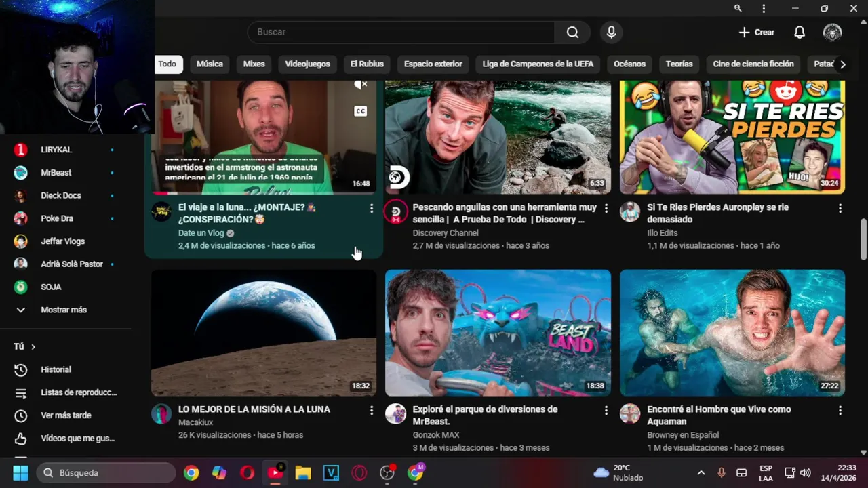Click Date un Vlog channel avatar

(161, 211)
